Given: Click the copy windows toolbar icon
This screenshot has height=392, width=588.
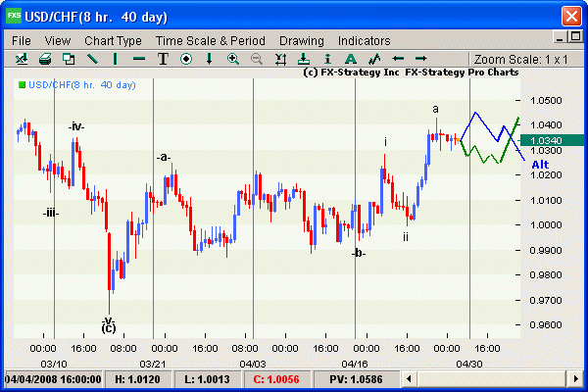Looking at the screenshot, I should click(69, 59).
